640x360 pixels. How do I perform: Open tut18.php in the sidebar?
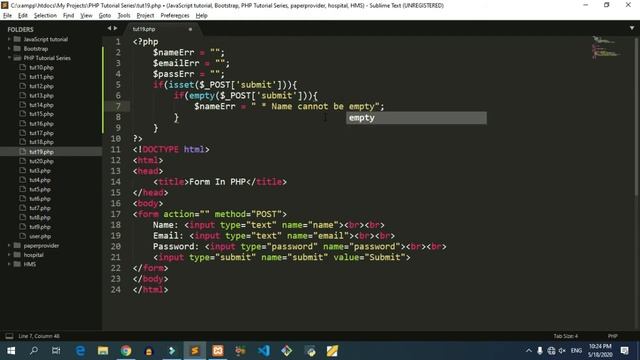pos(41,142)
